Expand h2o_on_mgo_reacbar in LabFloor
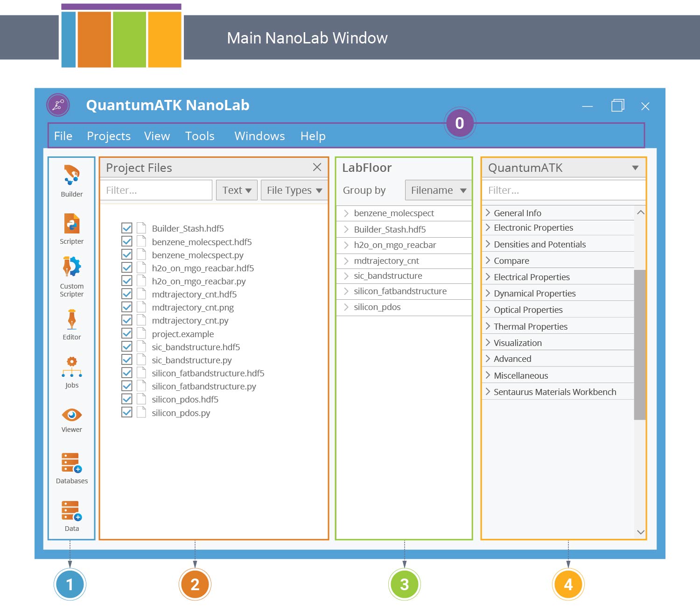 [x=346, y=245]
